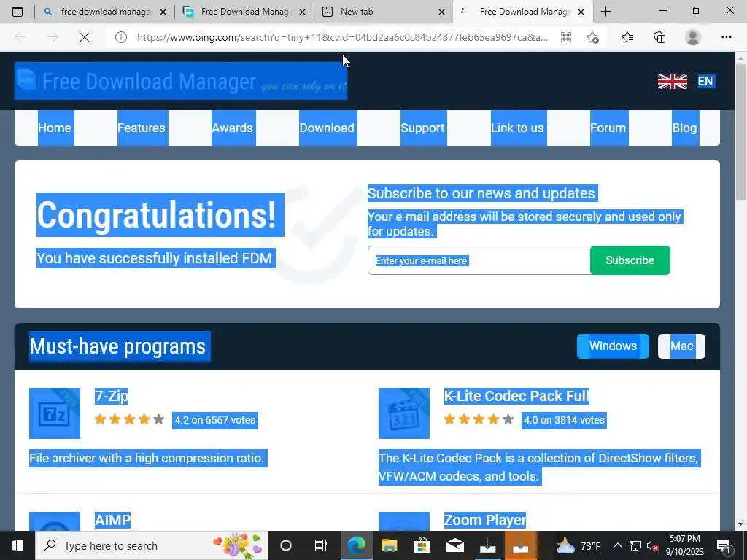Viewport: 747px width, 560px height.
Task: Open the Windows Start menu
Action: pos(18,545)
